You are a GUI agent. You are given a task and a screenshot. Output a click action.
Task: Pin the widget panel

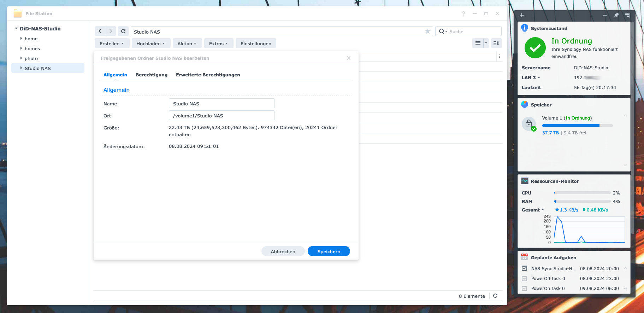tap(616, 15)
